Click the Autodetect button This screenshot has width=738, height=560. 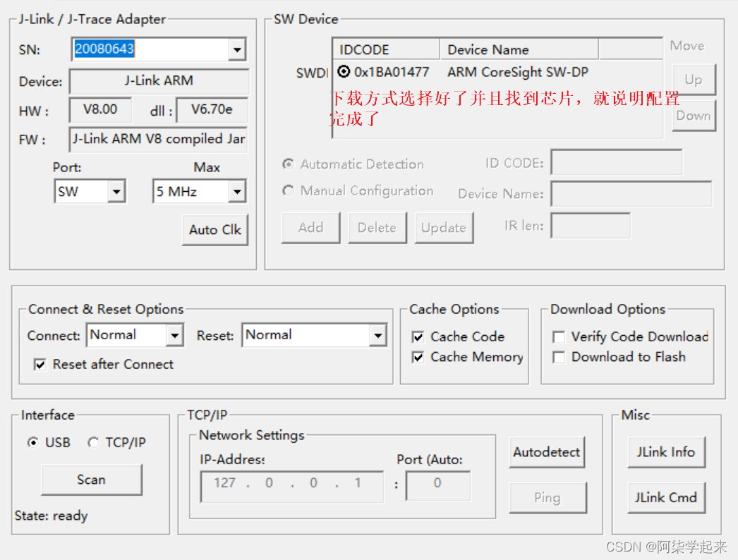(547, 452)
